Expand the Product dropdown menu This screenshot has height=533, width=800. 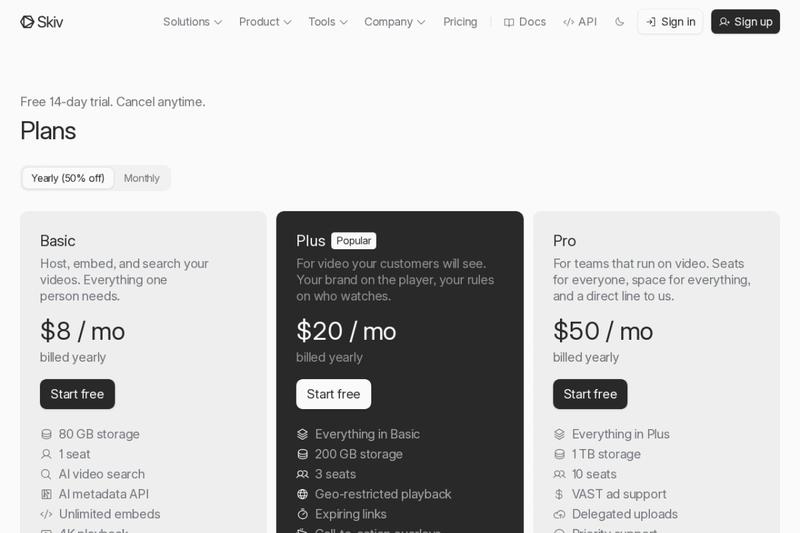point(265,22)
